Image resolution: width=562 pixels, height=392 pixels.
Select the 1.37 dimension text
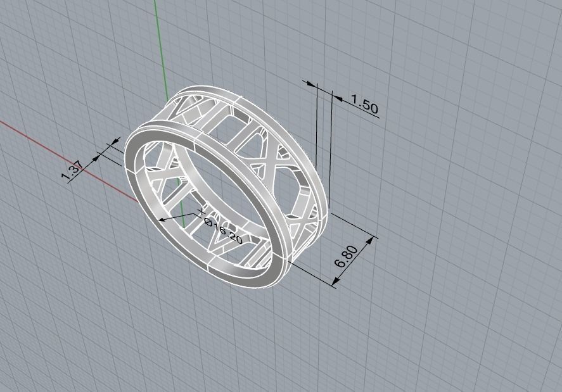point(72,170)
